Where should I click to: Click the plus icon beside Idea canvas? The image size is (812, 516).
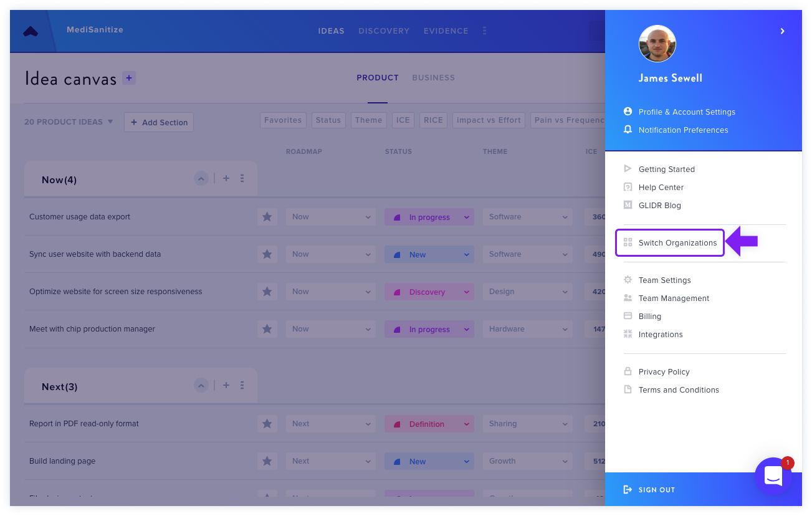pos(129,78)
